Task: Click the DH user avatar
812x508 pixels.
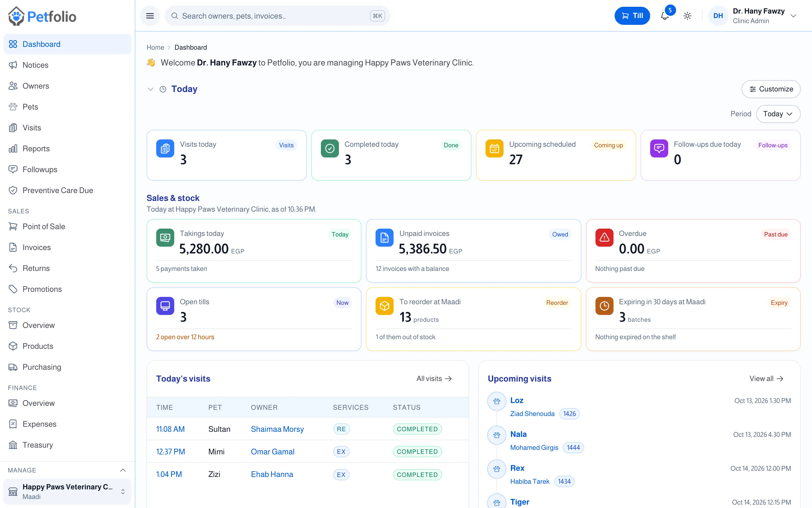Action: click(x=718, y=16)
